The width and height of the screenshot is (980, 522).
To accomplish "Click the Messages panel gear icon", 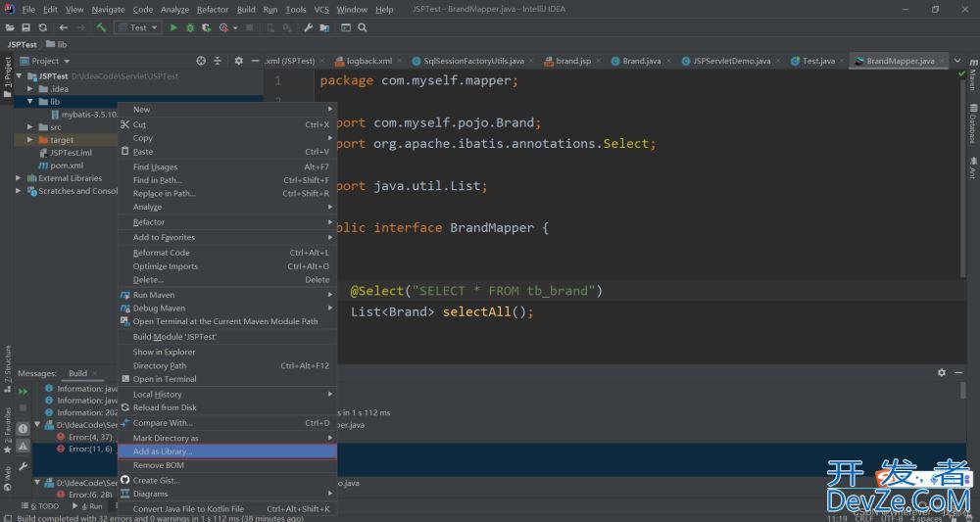I will point(941,372).
